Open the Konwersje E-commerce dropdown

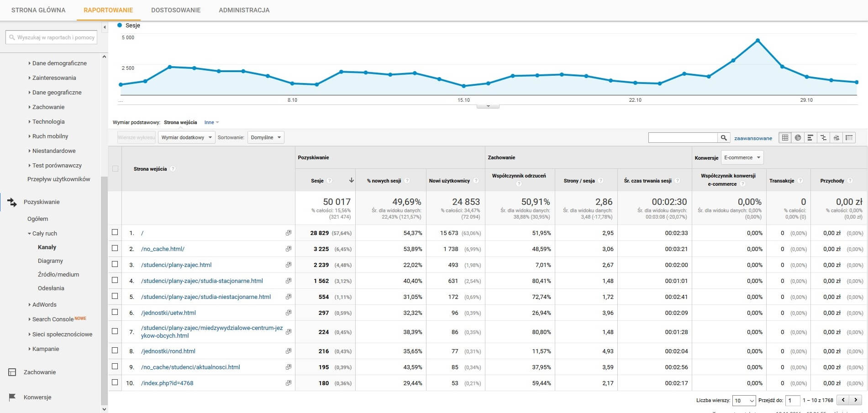tap(742, 157)
